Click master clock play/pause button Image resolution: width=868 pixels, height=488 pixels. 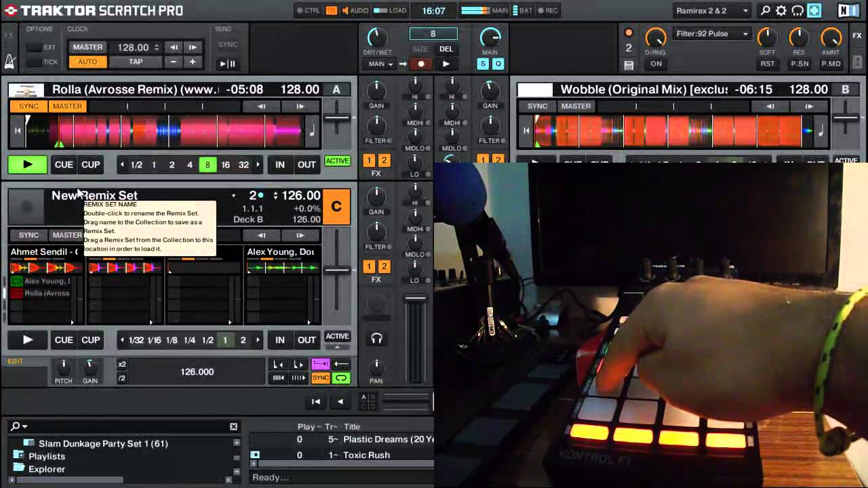[x=227, y=64]
